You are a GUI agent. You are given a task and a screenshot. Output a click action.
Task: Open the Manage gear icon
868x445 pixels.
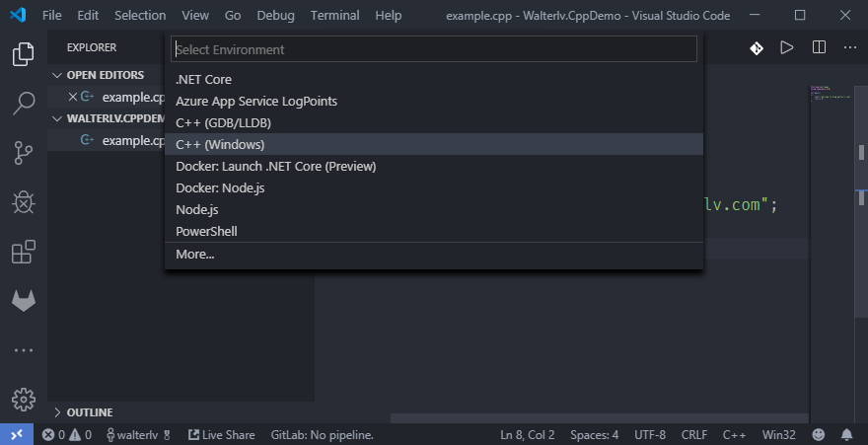coord(23,399)
